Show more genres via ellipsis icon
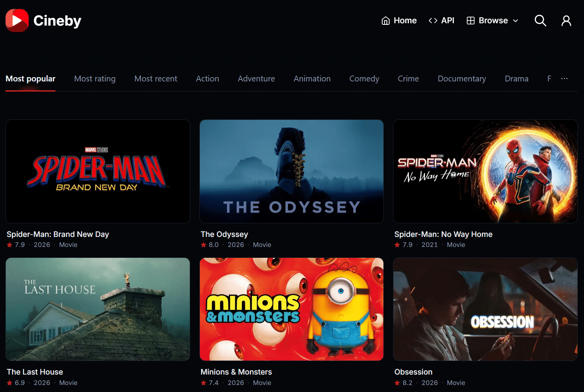The image size is (584, 392). pos(564,78)
